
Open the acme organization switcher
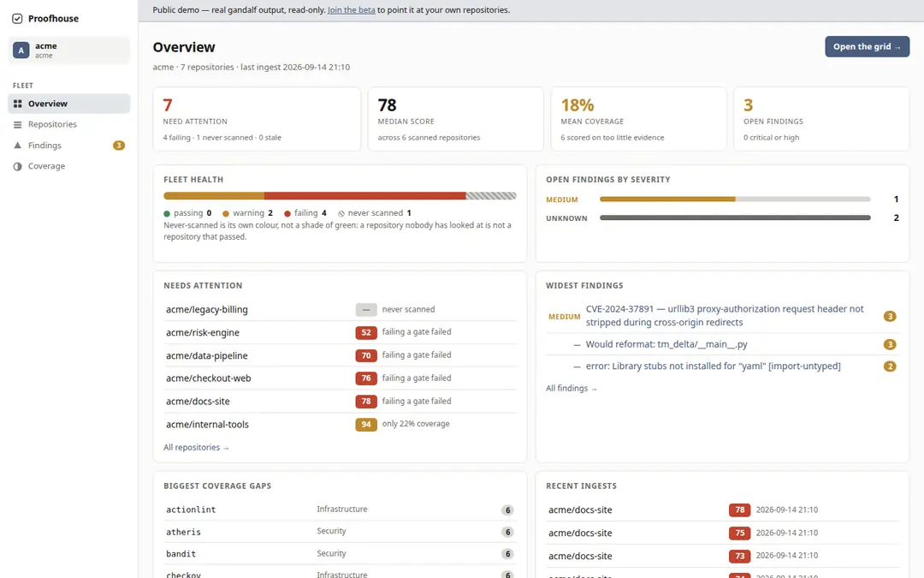coord(69,51)
